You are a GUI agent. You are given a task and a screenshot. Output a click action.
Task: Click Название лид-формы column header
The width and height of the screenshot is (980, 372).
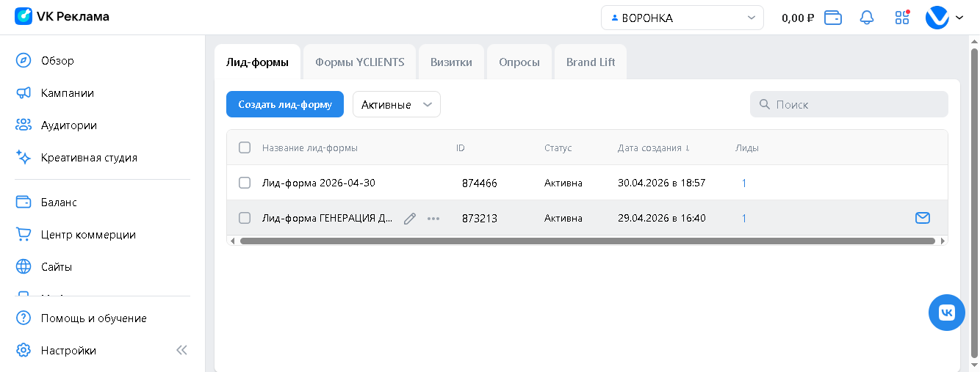click(x=310, y=147)
